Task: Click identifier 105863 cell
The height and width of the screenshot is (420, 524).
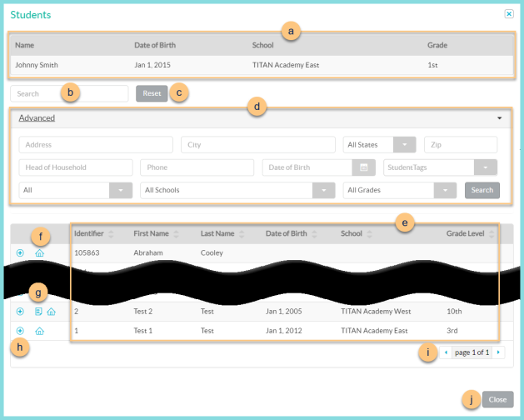Action: 87,252
